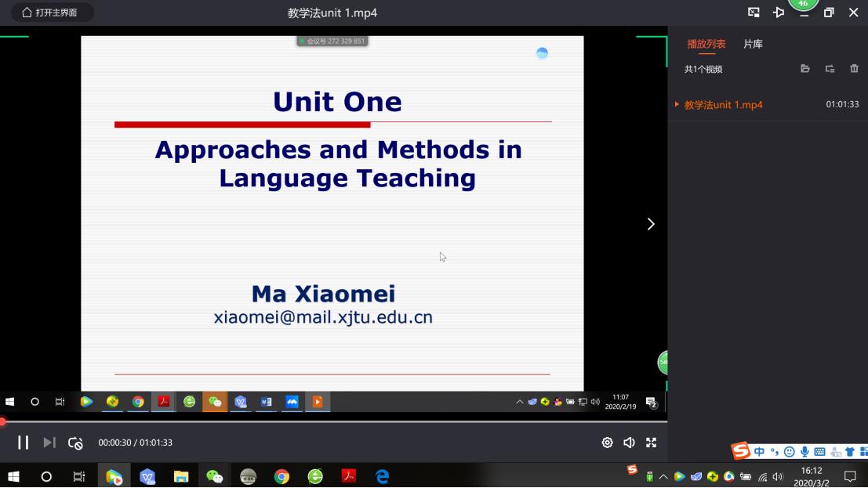
Task: Pause the video playback
Action: 24,443
